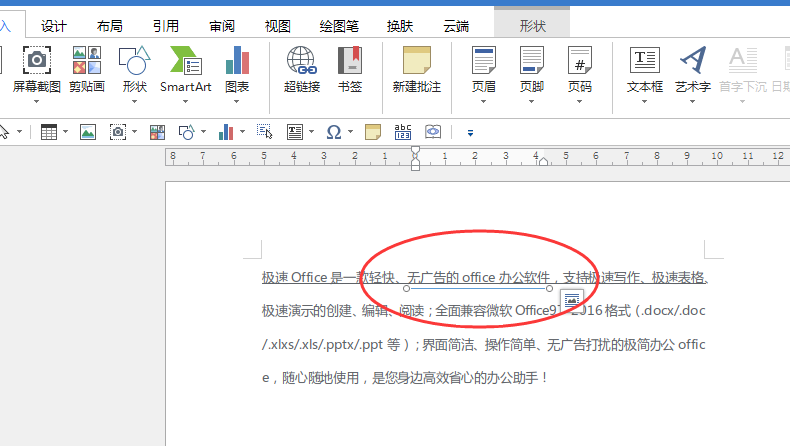Image resolution: width=790 pixels, height=446 pixels.
Task: Click the picture icon in quick toolbar
Action: tap(88, 132)
